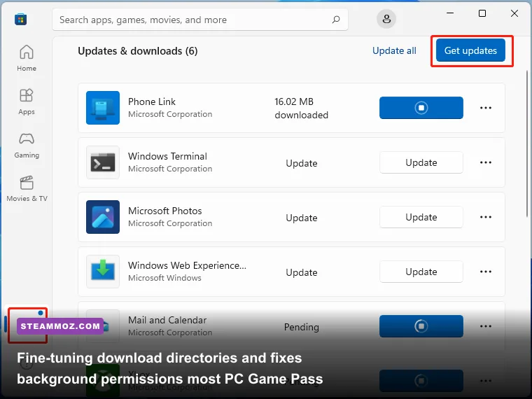The height and width of the screenshot is (399, 532).
Task: Select the Windows Web Experience... app name
Action: 188,265
